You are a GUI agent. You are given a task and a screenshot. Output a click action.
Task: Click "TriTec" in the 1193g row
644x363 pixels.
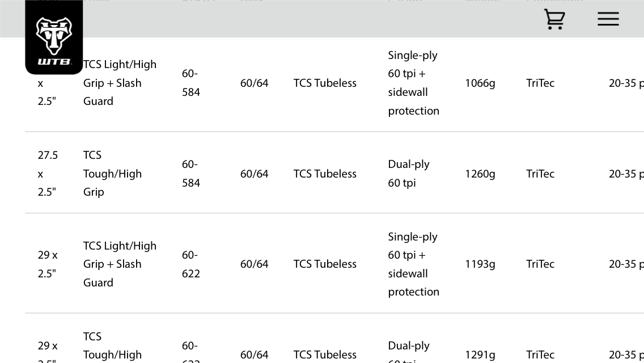click(x=540, y=264)
